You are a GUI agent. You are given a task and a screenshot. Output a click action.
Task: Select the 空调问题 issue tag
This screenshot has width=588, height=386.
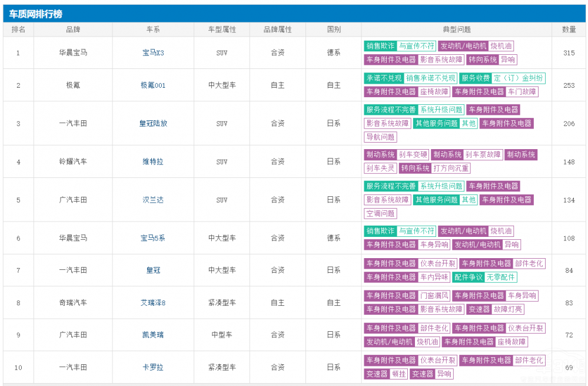[380, 214]
